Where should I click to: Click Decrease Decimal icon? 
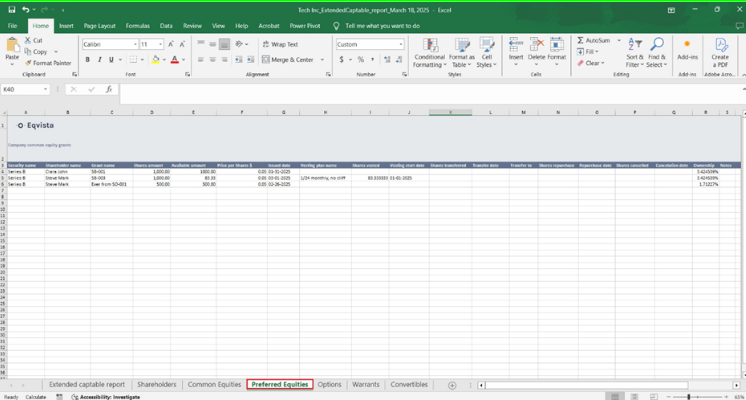pos(399,59)
